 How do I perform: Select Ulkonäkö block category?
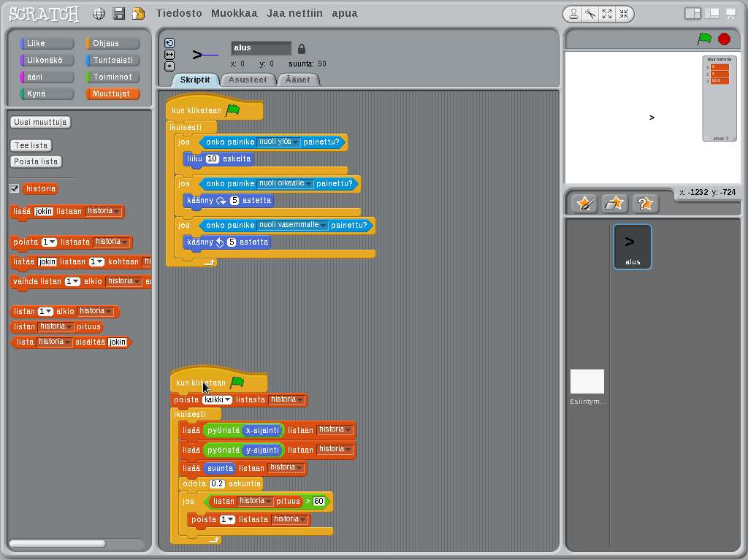[47, 60]
